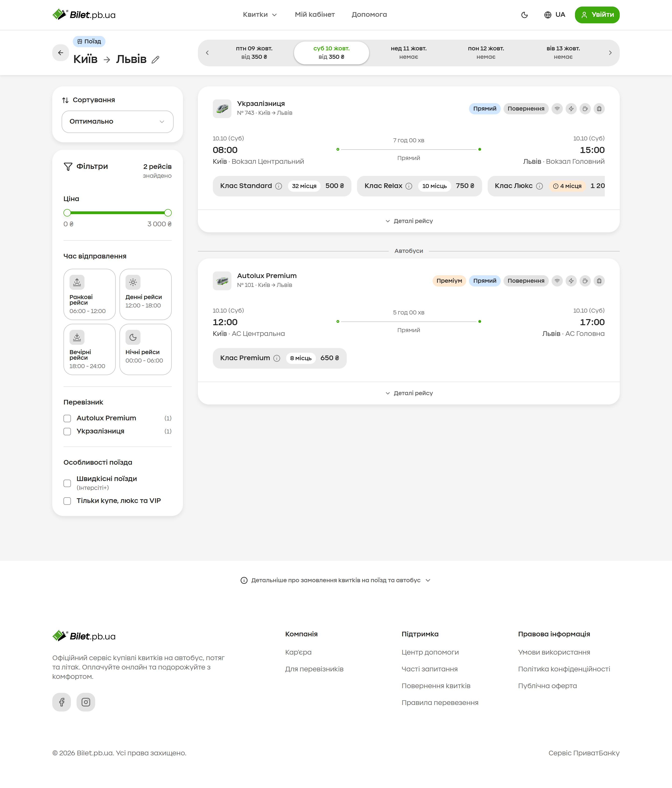The width and height of the screenshot is (672, 788).
Task: Click Wi-Fi icon on Укрзалізниця card
Action: (557, 109)
